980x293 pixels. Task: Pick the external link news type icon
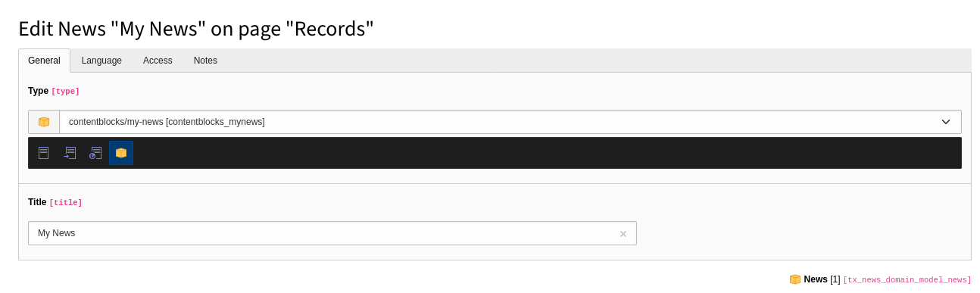[95, 153]
